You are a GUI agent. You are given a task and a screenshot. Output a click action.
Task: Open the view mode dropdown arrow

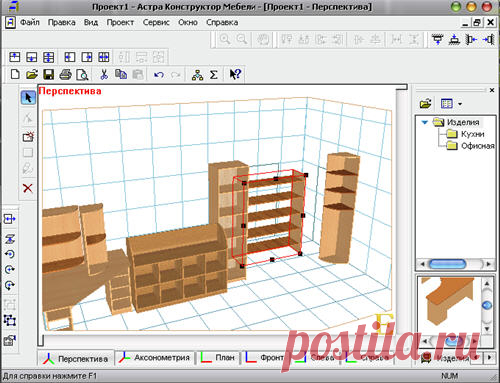(460, 104)
